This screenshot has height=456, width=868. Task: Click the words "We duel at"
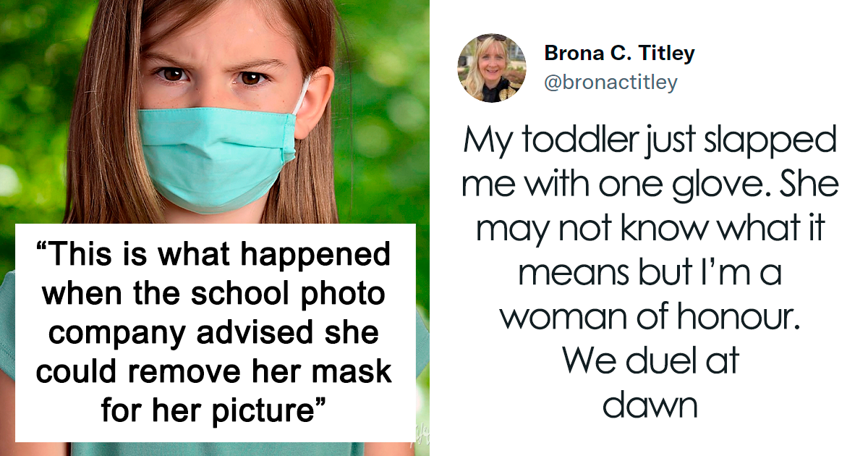650,360
